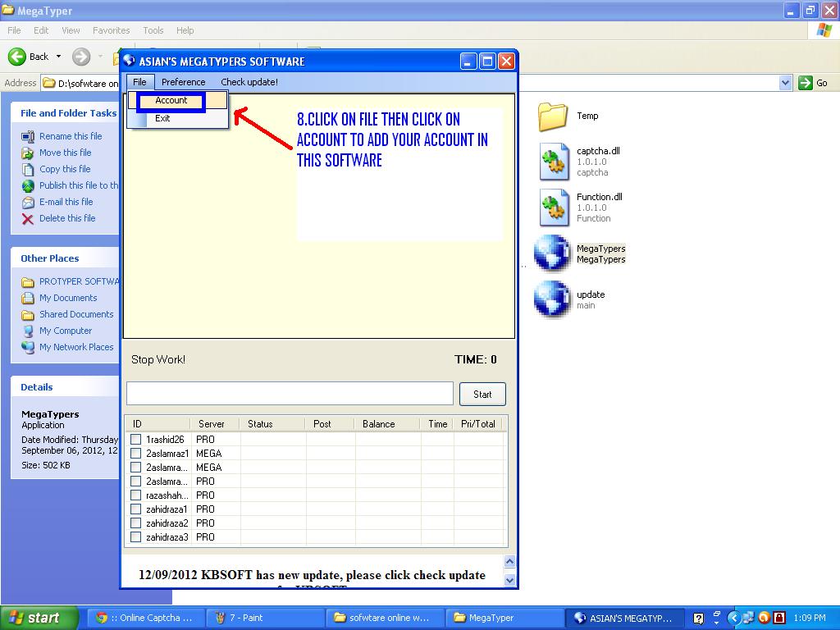Check the 1rashid26 account checkbox
This screenshot has width=840, height=630.
click(136, 440)
